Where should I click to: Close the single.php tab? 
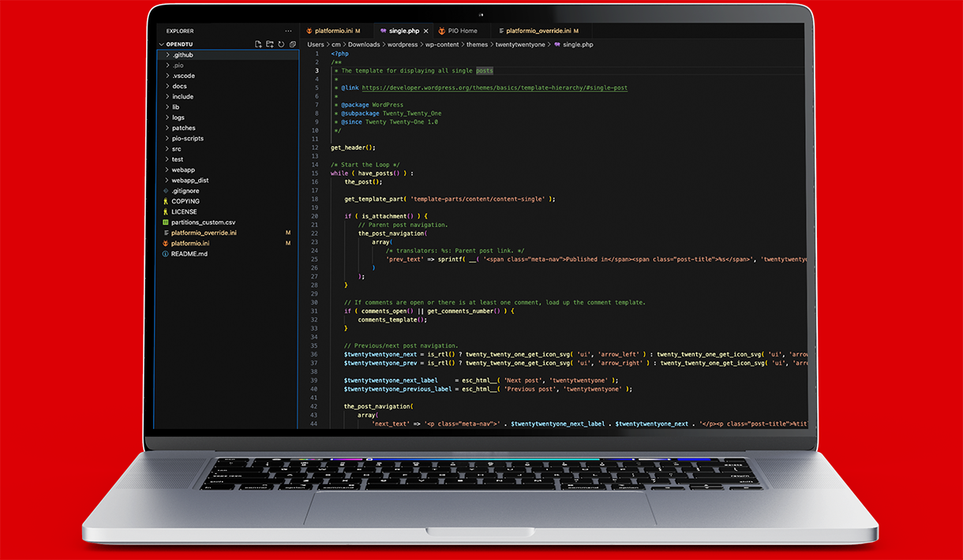[425, 31]
